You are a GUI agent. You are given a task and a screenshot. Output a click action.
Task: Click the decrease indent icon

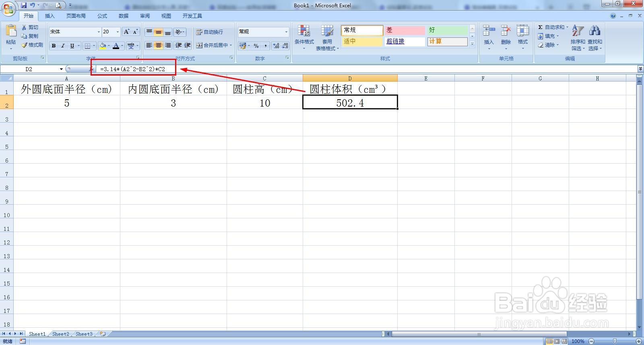pyautogui.click(x=178, y=45)
